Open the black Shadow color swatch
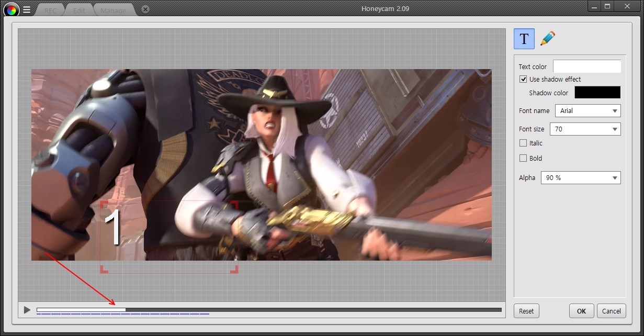The image size is (644, 336). (597, 93)
